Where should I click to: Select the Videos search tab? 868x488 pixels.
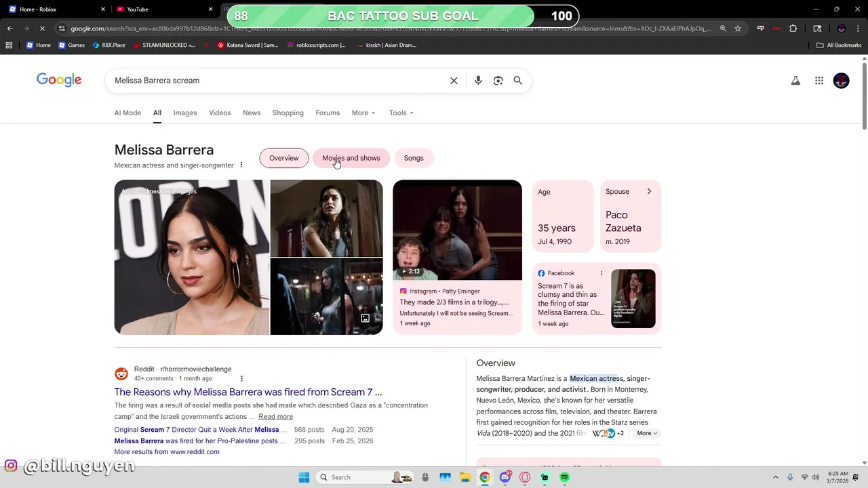click(220, 113)
